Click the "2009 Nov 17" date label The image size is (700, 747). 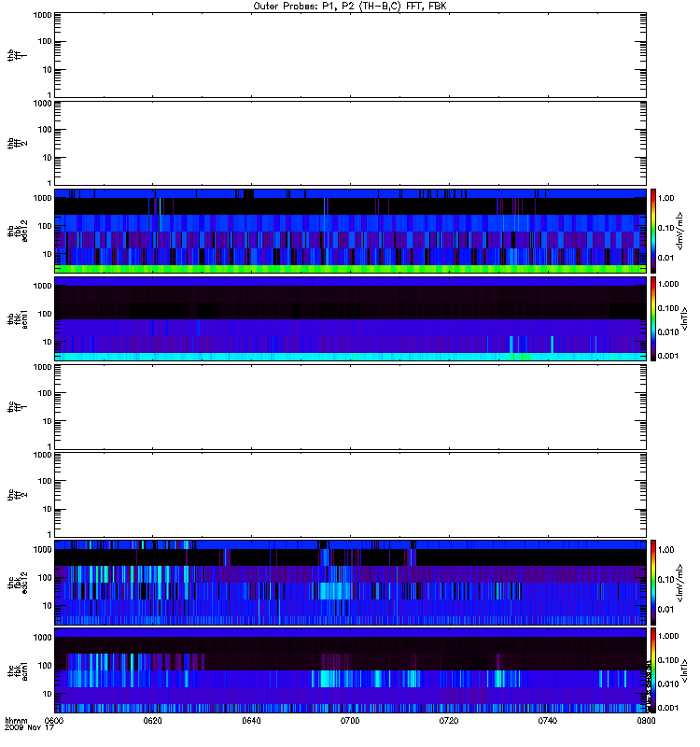coord(29,727)
